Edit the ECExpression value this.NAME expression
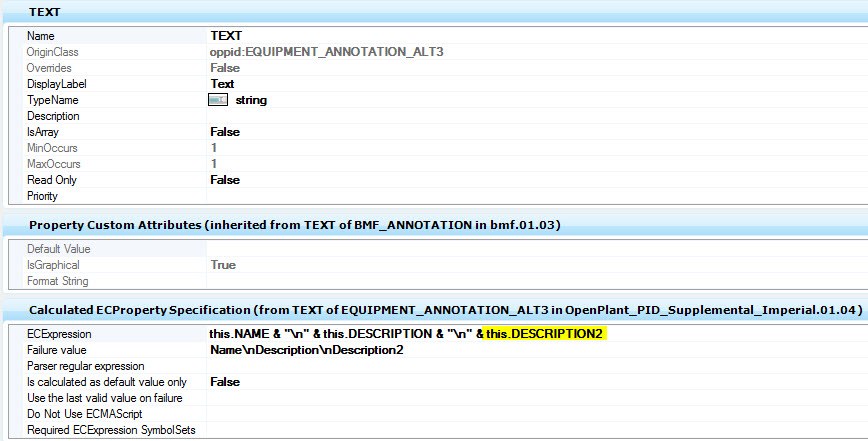868x441 pixels. click(408, 334)
